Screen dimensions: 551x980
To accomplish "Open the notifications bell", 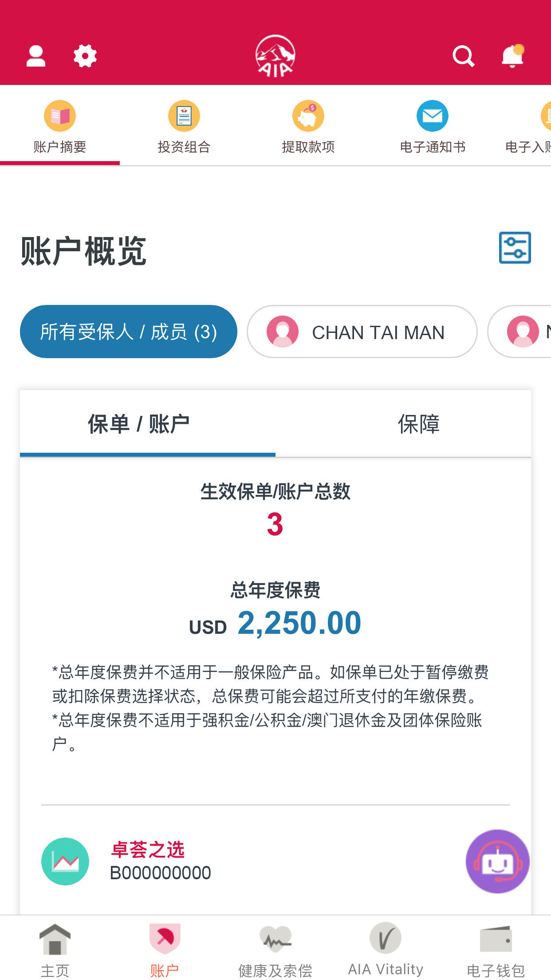I will [x=512, y=56].
